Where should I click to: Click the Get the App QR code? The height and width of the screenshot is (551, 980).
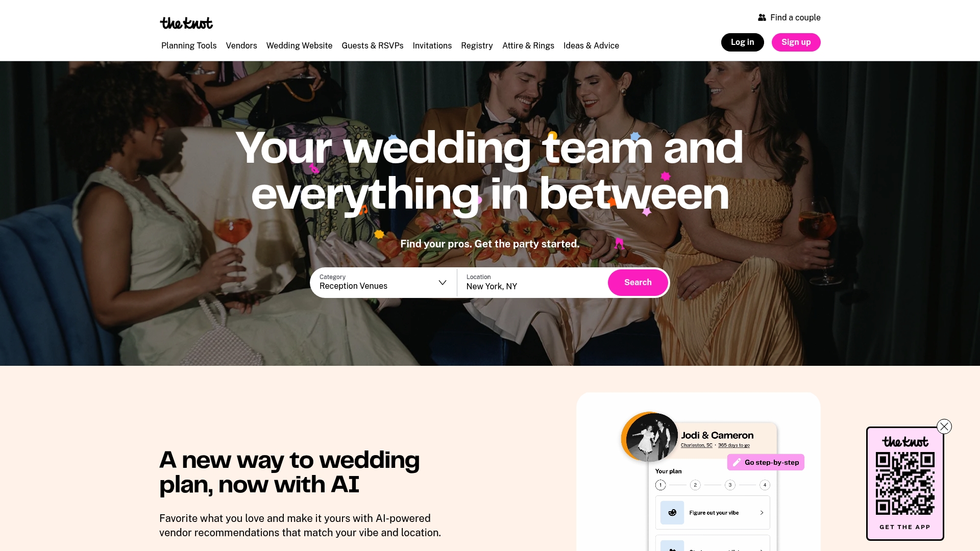(x=905, y=483)
